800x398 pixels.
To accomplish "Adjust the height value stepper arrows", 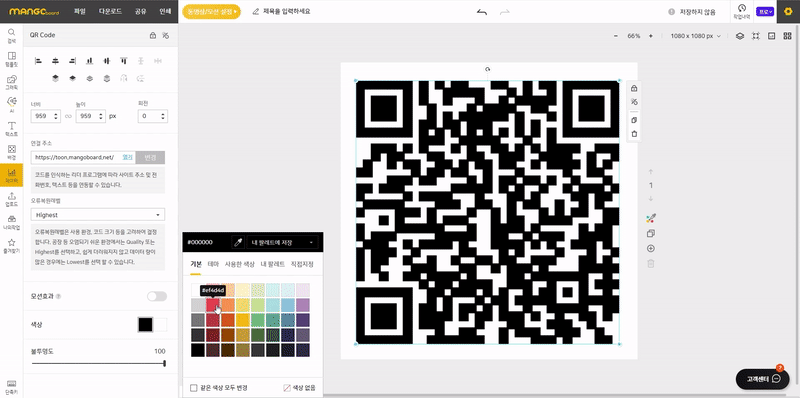I will pos(101,116).
